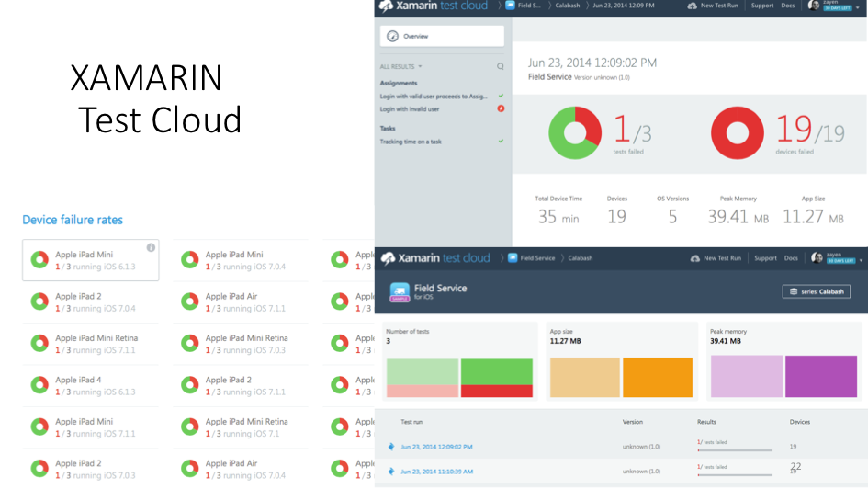Select the Jun 23, 2014 12:09 PM breadcrumb
This screenshot has width=868, height=489.
coord(624,6)
